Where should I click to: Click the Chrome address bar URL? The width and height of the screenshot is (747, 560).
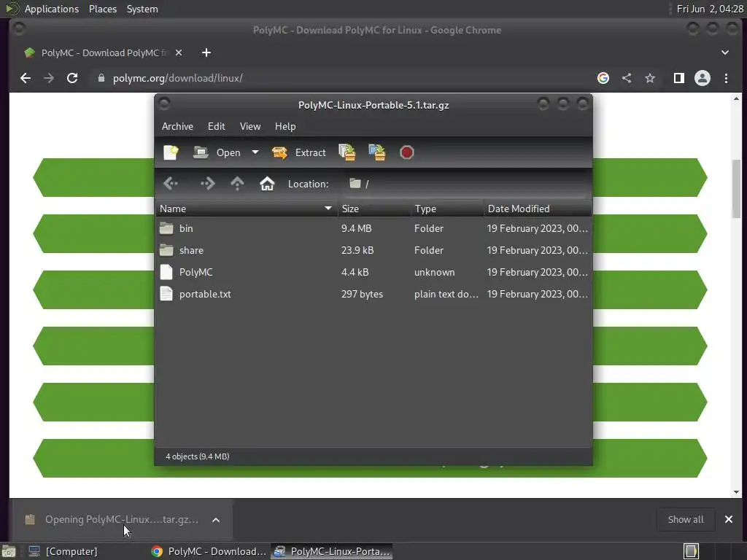pyautogui.click(x=178, y=78)
